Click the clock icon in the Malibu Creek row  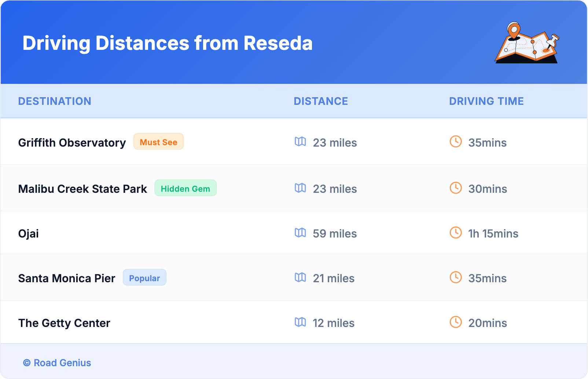[x=456, y=188]
